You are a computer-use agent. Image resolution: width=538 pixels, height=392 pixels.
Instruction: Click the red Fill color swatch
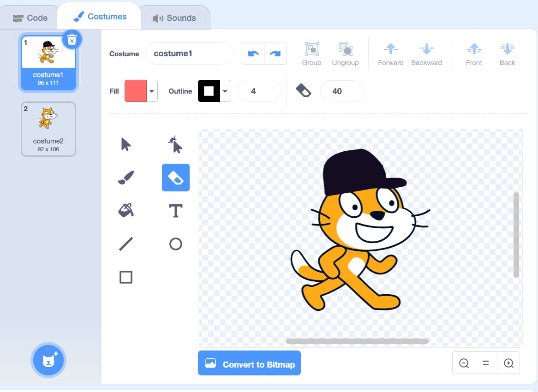[136, 91]
